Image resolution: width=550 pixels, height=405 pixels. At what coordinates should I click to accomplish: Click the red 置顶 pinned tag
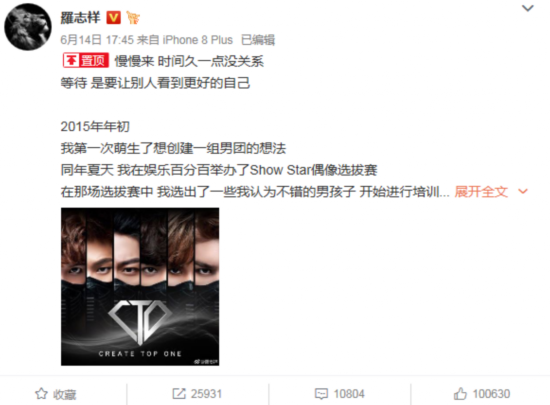86,60
